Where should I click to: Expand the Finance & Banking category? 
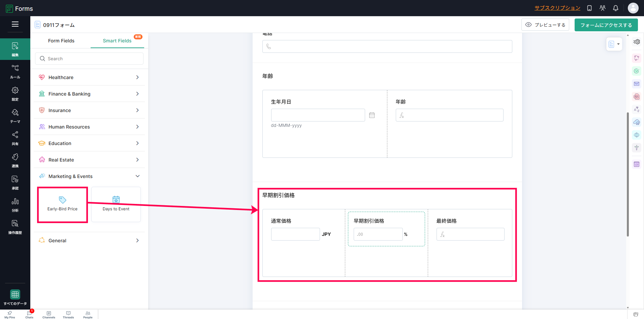(x=89, y=94)
